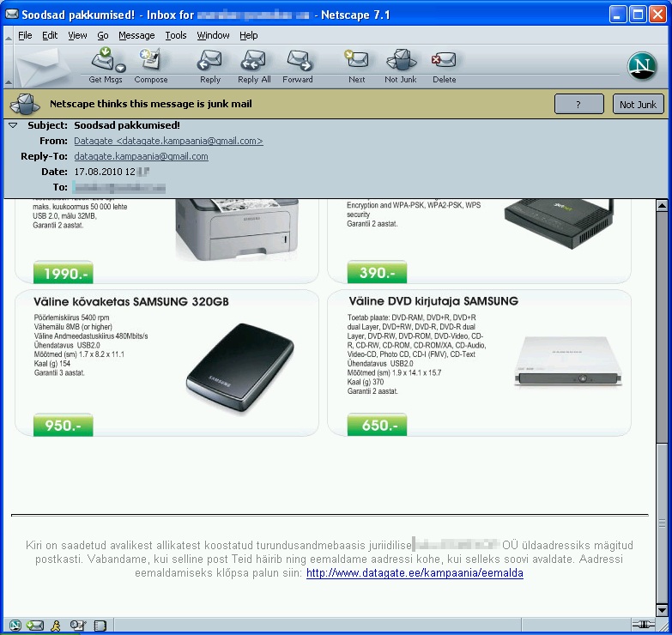
Task: Click the Reply toolbar icon
Action: 210,60
